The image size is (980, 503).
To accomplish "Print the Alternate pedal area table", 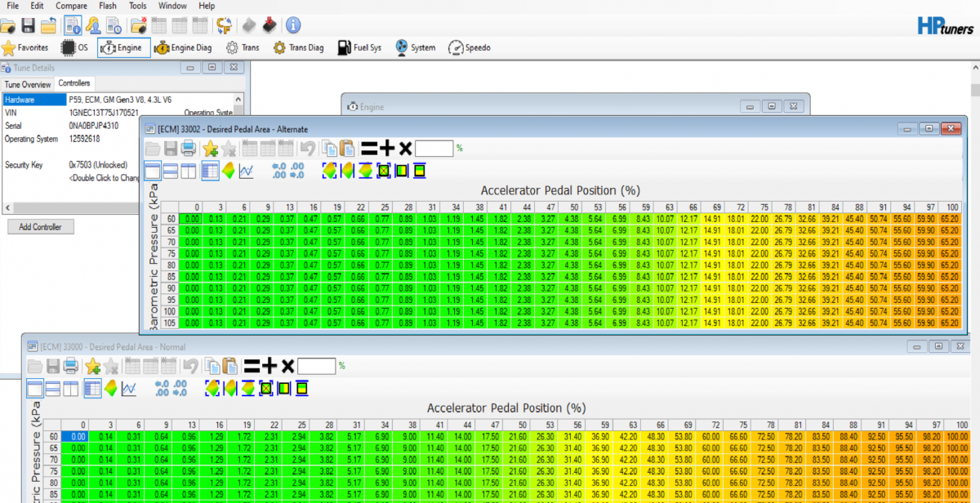I will 188,149.
